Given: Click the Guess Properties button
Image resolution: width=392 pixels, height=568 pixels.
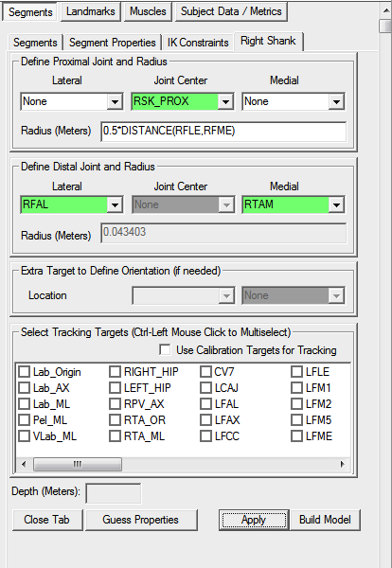Looking at the screenshot, I should 141,520.
